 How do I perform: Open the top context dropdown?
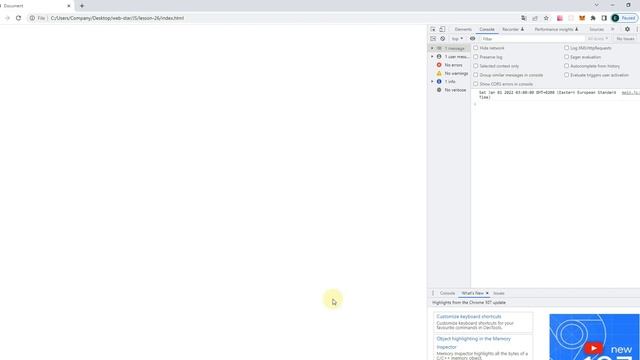[x=457, y=39]
